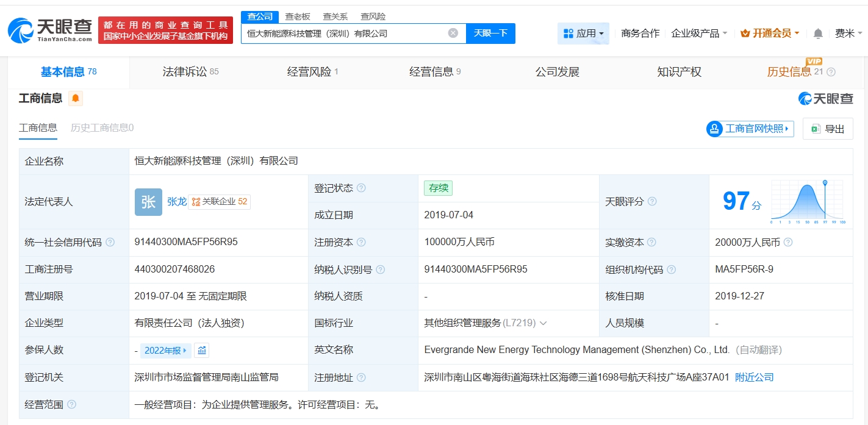The height and width of the screenshot is (425, 868).
Task: Click the help icon next to 注册地址
Action: [x=361, y=377]
